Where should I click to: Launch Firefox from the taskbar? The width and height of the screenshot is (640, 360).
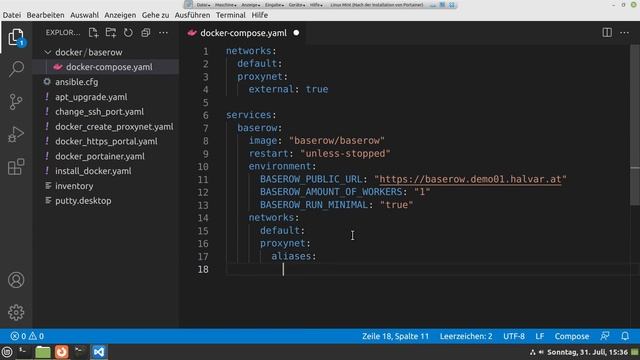tap(62, 352)
